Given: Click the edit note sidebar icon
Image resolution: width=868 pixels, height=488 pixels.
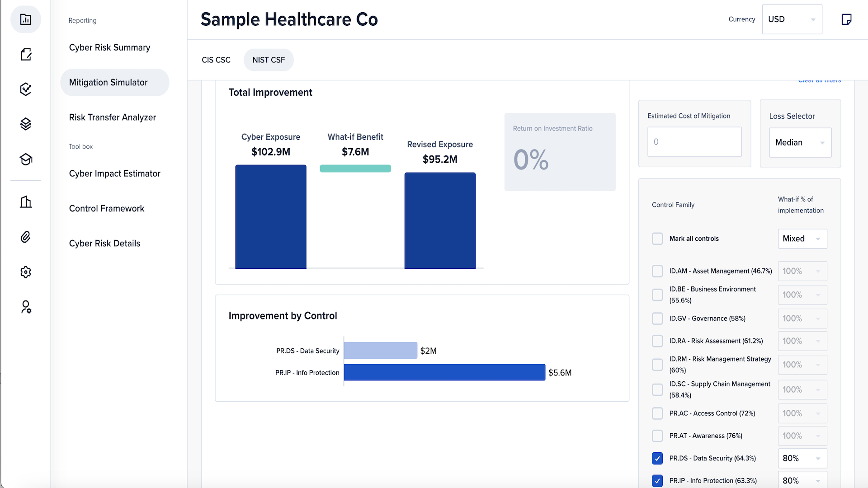Looking at the screenshot, I should [x=26, y=54].
